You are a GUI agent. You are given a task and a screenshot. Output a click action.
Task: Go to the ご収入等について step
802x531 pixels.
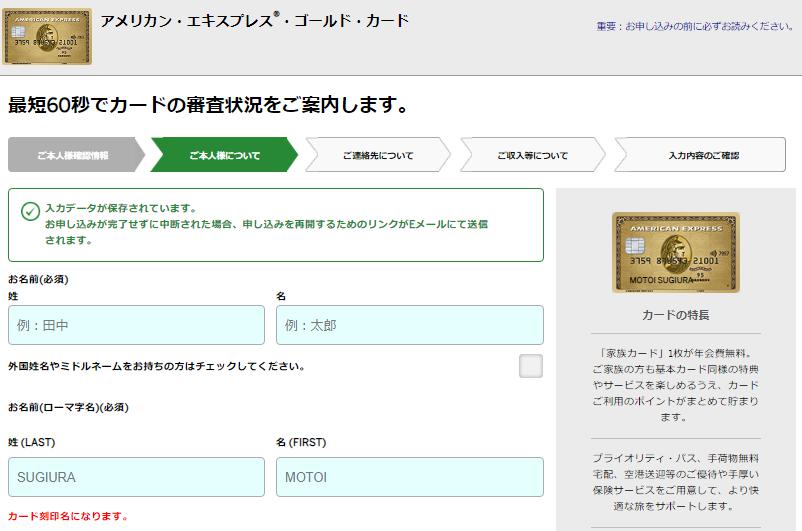point(532,154)
